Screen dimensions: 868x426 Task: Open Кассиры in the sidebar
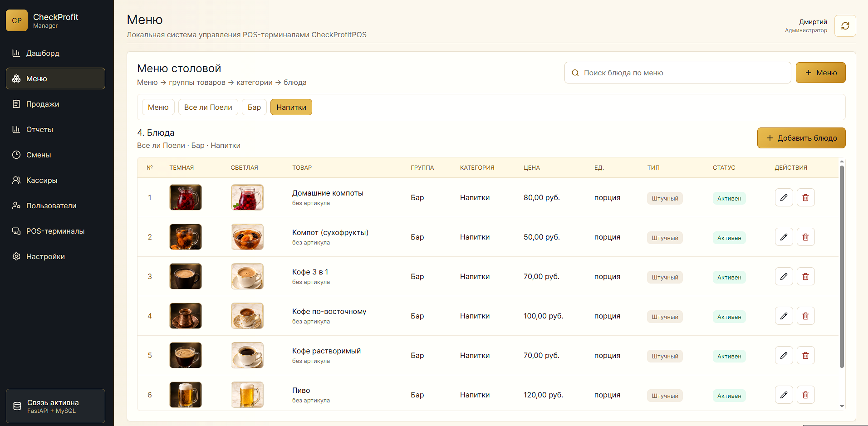point(55,180)
